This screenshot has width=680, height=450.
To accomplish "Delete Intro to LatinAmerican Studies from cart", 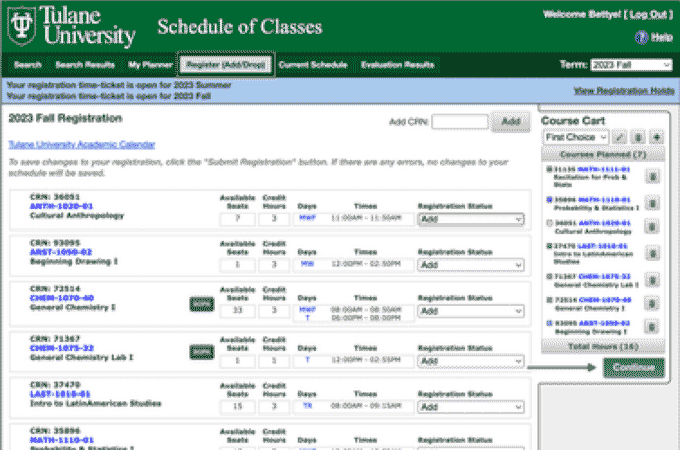I will pyautogui.click(x=652, y=253).
